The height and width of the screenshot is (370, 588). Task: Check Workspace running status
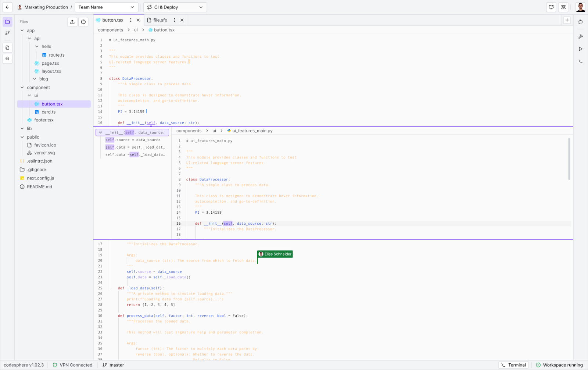[x=559, y=365]
